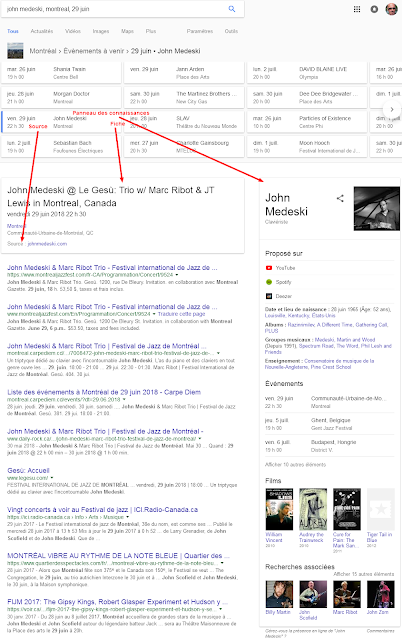
Task: Open the Gent Jazz Festival event row
Action: point(330,424)
